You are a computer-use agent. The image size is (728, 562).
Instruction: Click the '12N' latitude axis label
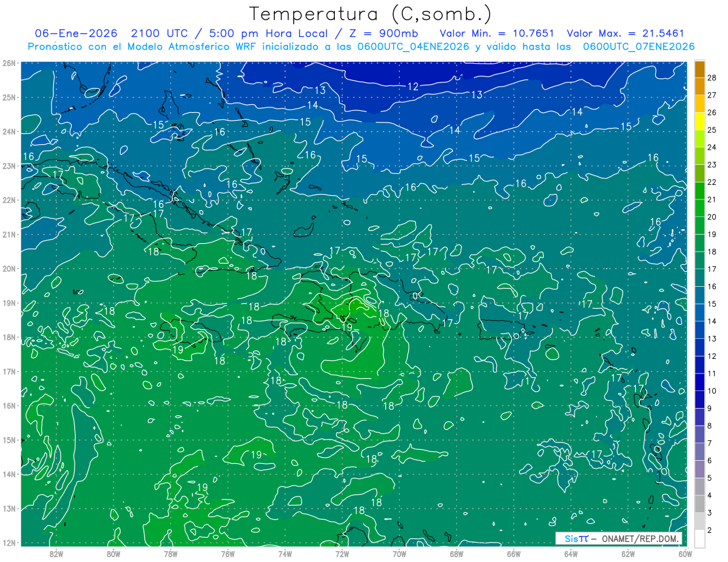[x=9, y=543]
